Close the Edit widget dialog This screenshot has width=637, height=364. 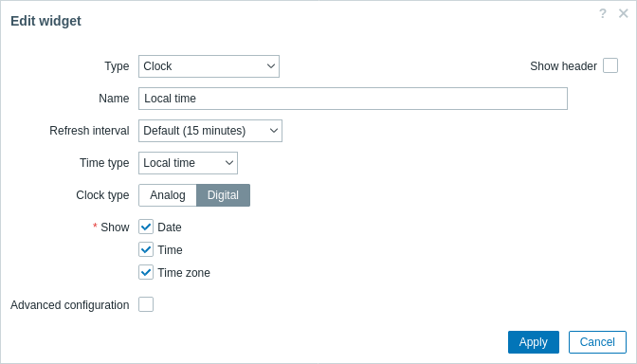(x=624, y=14)
